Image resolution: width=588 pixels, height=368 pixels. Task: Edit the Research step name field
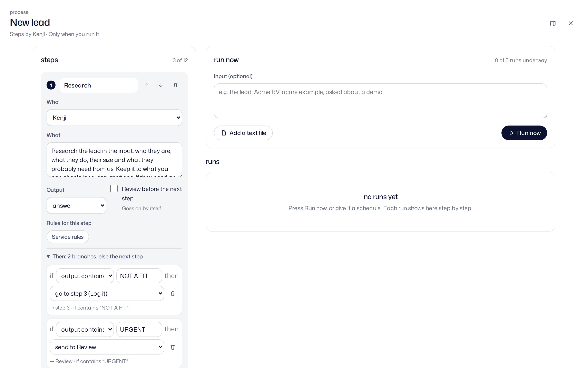[99, 85]
